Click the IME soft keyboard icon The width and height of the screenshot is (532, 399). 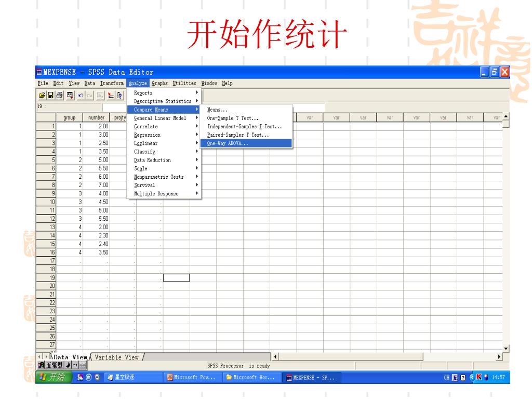click(83, 365)
